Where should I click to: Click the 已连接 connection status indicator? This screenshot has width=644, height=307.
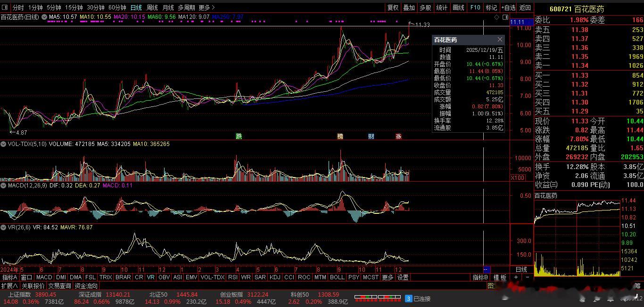(x=418, y=299)
